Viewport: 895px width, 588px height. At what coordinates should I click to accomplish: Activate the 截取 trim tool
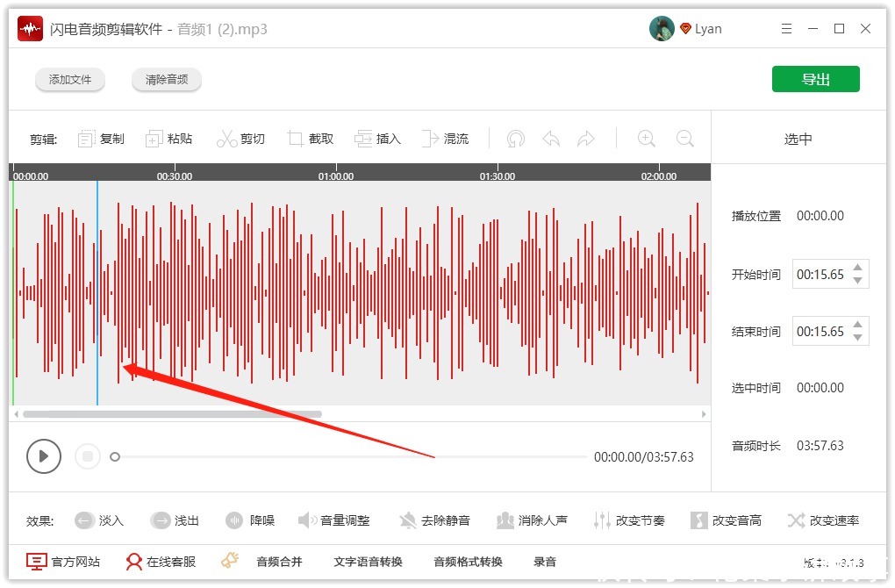311,138
